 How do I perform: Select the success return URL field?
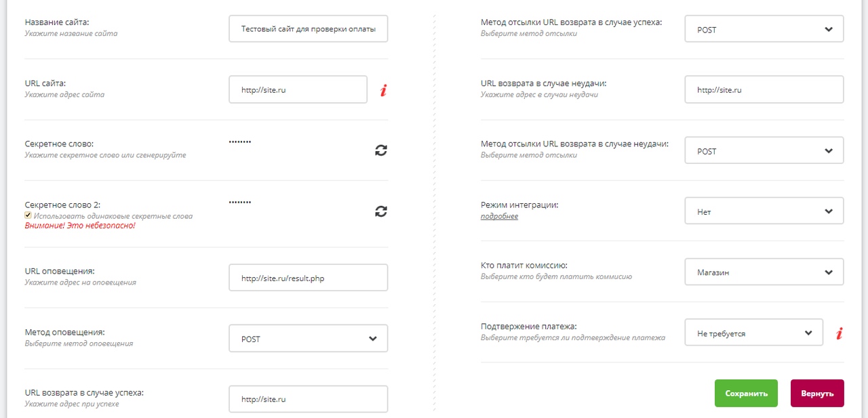pos(309,399)
